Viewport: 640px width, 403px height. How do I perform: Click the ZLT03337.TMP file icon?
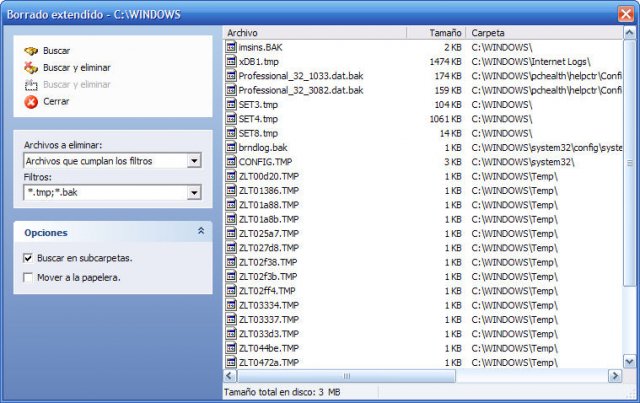click(231, 319)
